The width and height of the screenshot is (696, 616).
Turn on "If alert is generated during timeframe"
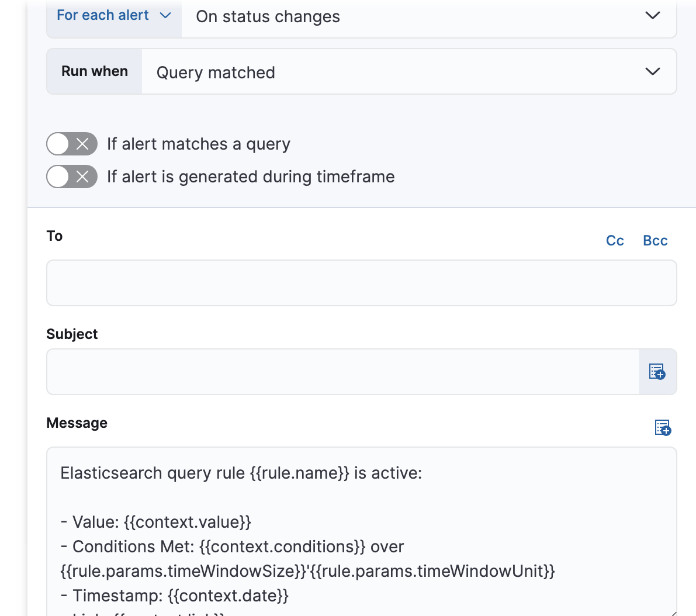click(71, 177)
